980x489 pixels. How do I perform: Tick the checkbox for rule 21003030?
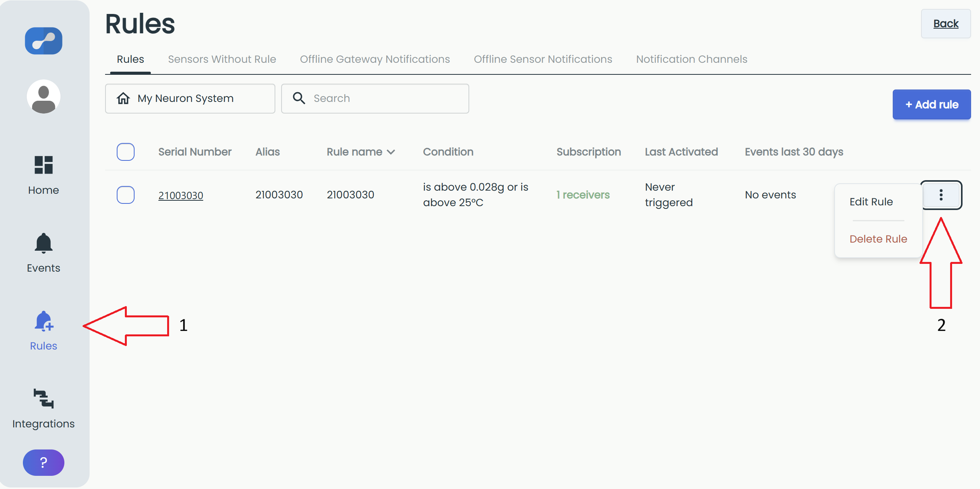click(x=126, y=195)
